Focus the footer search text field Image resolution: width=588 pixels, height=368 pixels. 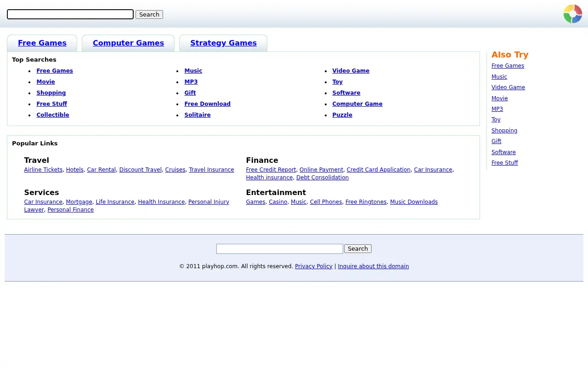click(280, 249)
